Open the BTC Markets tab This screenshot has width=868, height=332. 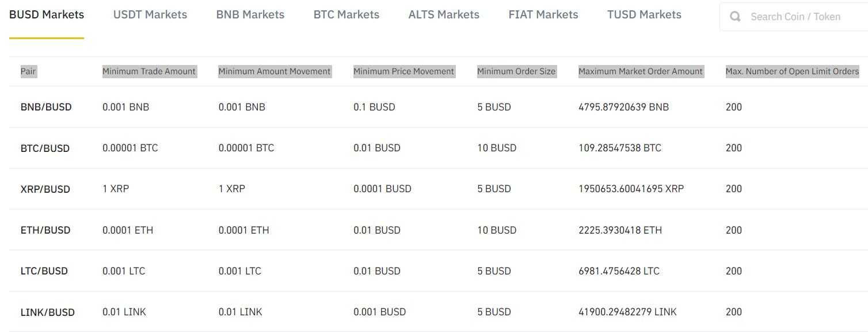(346, 14)
